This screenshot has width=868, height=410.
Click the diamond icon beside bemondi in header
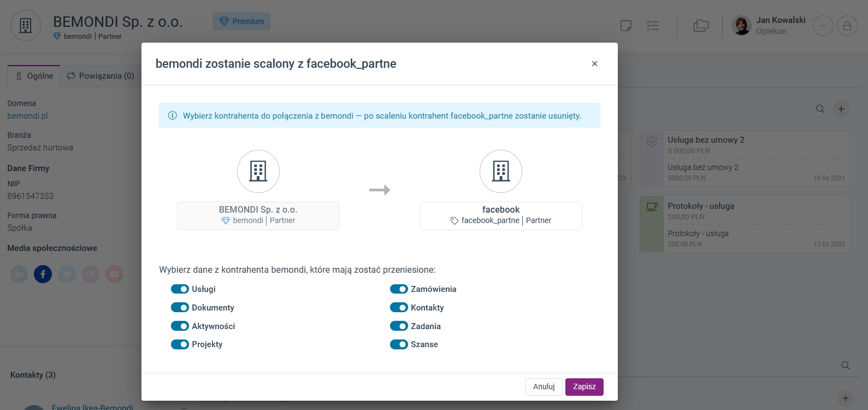click(57, 37)
